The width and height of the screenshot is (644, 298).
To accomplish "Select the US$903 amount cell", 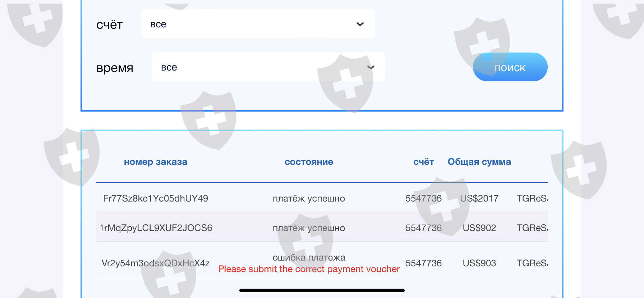I will [x=479, y=263].
